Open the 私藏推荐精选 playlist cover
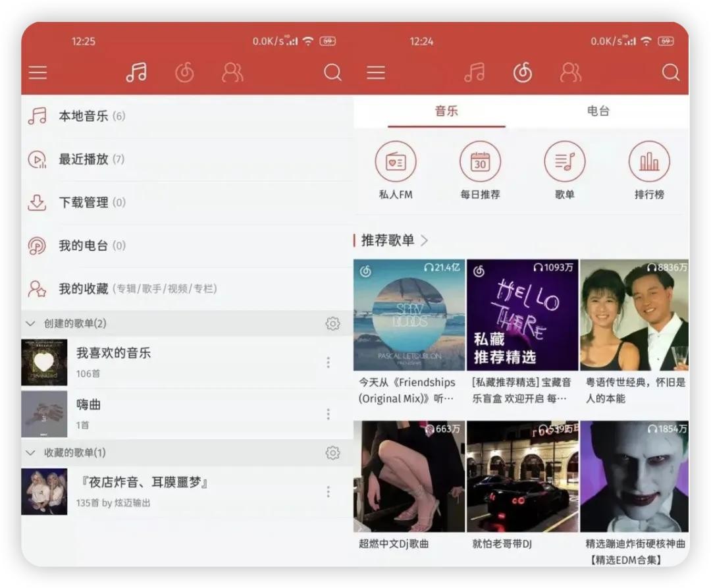The height and width of the screenshot is (588, 711). coord(522,315)
